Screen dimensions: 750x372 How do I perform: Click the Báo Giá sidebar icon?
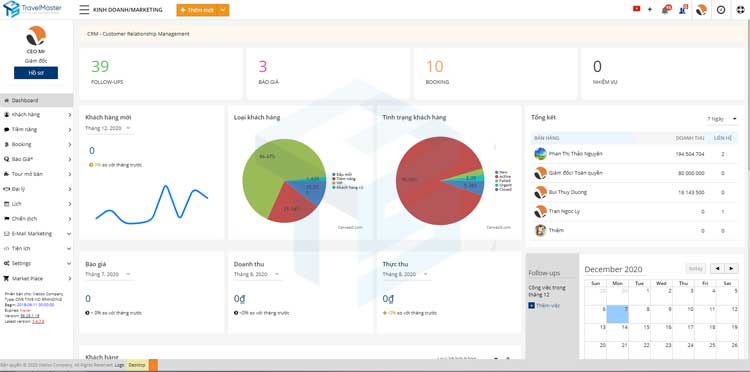[7, 159]
